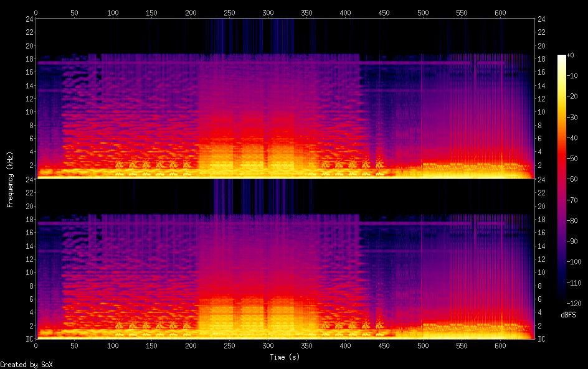The image size is (588, 369).
Task: Select the 600 tick on the top time axis
Action: pos(500,12)
